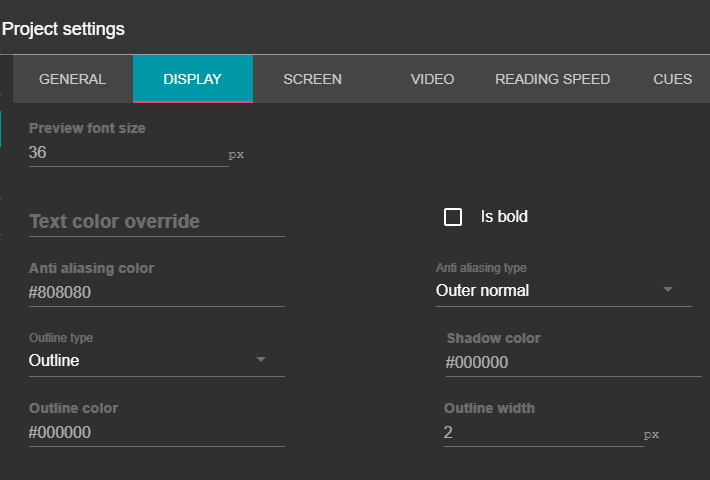Click the 'Outer normal' selected value
The width and height of the screenshot is (710, 480).
[482, 291]
